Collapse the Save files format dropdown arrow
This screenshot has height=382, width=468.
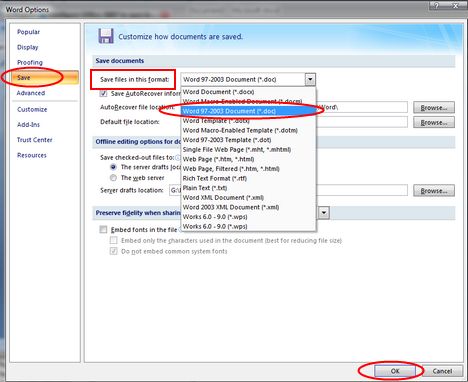coord(310,79)
